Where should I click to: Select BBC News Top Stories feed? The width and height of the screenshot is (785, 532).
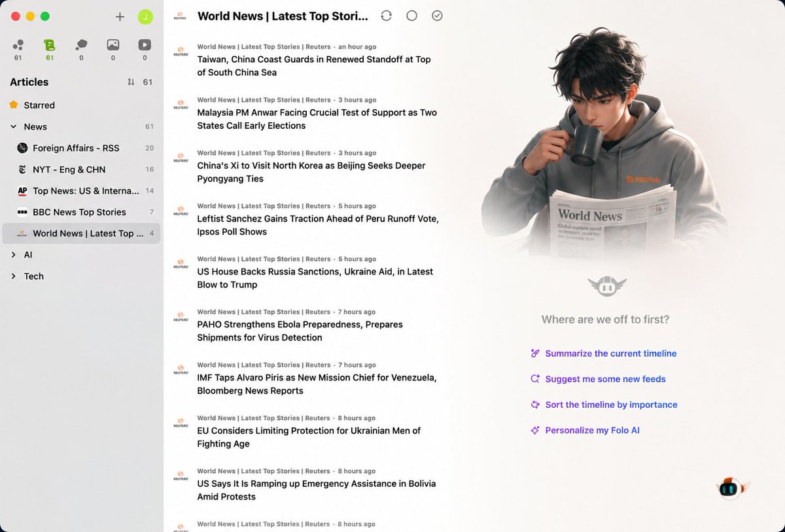click(80, 212)
